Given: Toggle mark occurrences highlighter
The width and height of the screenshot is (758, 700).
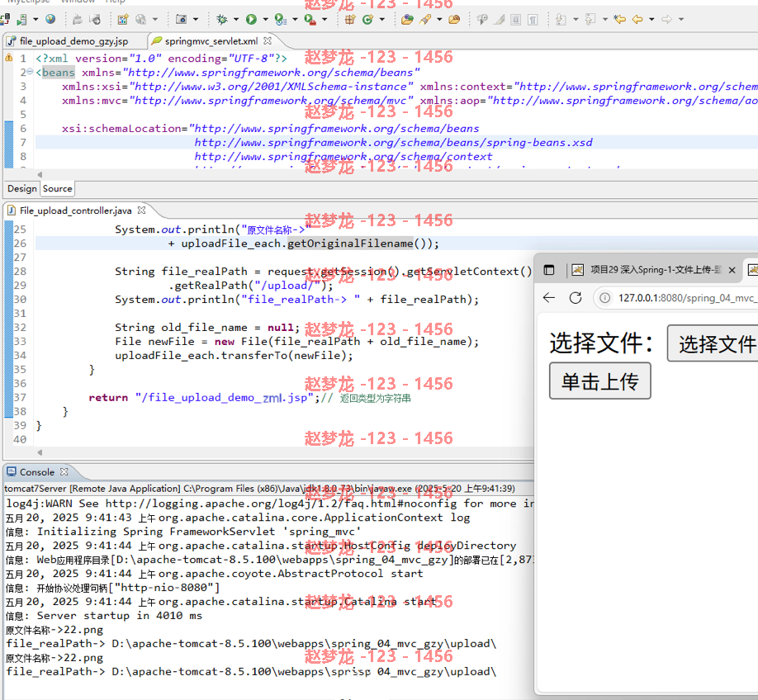Looking at the screenshot, I should tap(500, 19).
